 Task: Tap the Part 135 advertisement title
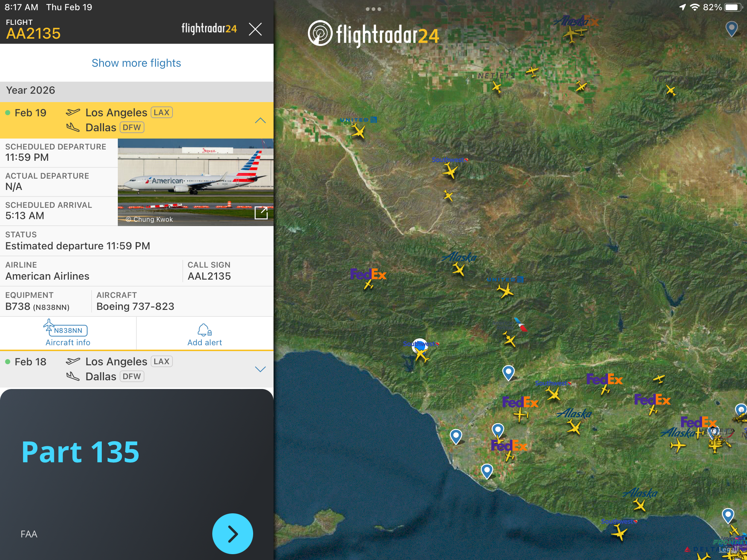coord(81,452)
